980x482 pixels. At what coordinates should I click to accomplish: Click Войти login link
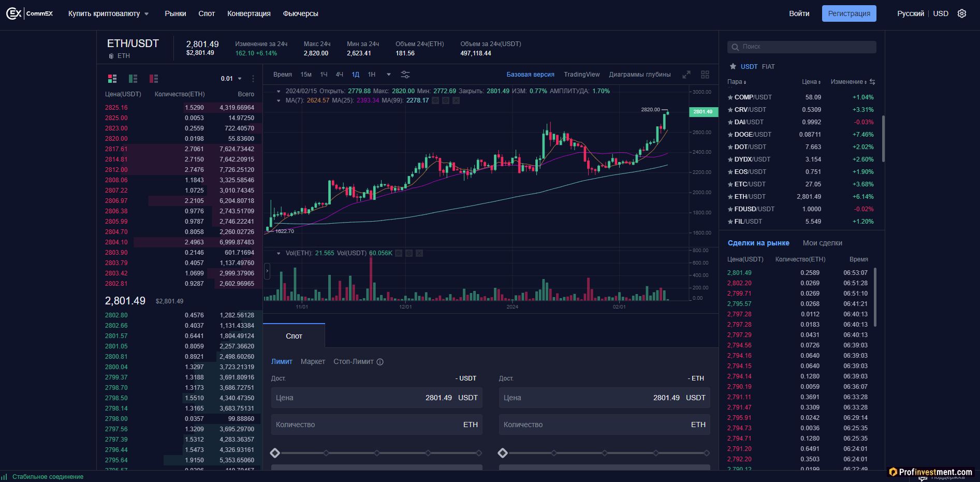pos(799,13)
